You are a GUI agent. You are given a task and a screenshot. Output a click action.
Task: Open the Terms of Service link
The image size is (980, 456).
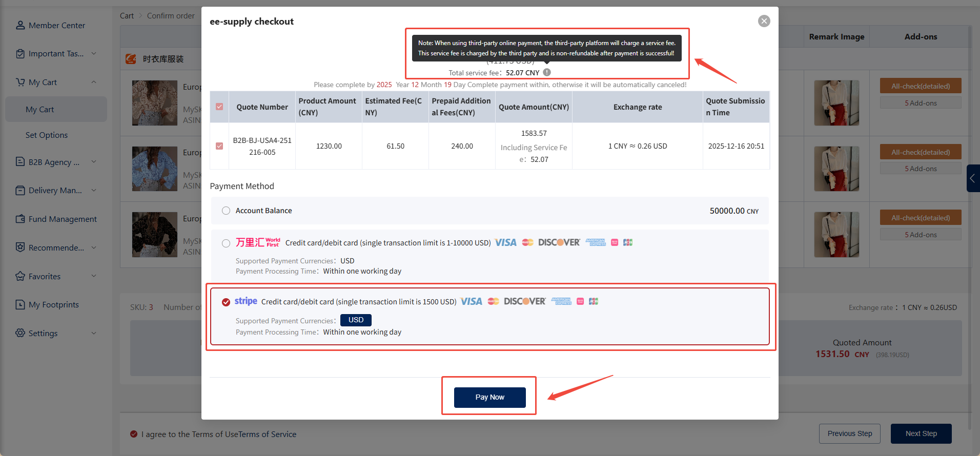(268, 434)
